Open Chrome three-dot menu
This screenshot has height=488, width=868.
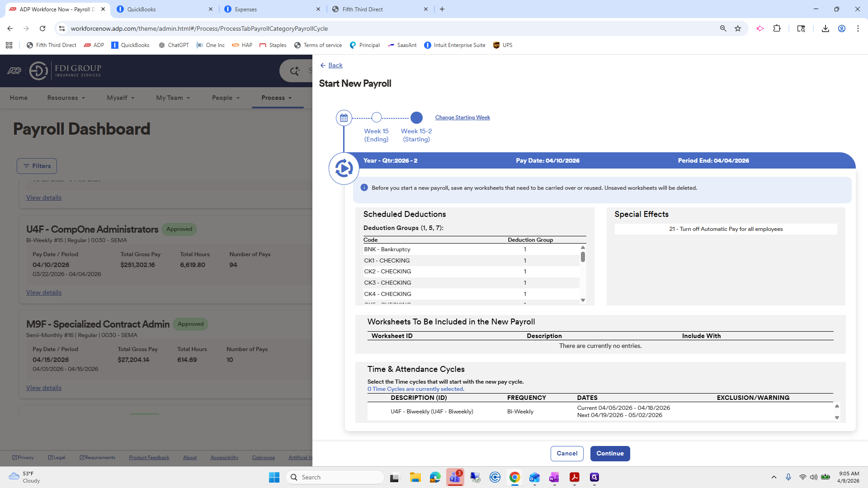click(858, 28)
